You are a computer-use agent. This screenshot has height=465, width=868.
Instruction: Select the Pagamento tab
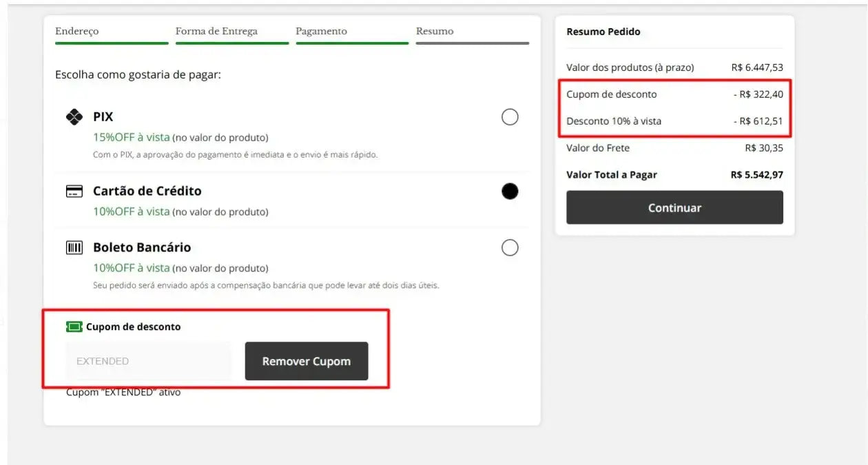pyautogui.click(x=322, y=31)
